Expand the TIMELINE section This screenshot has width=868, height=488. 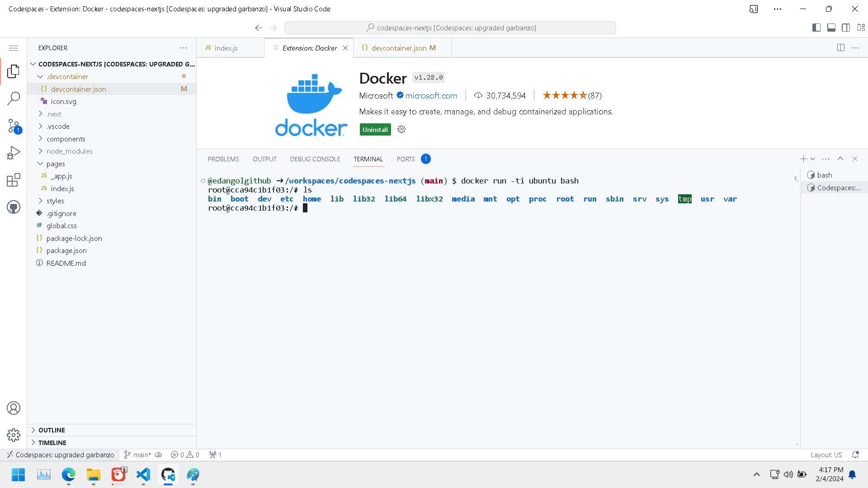coord(112,443)
